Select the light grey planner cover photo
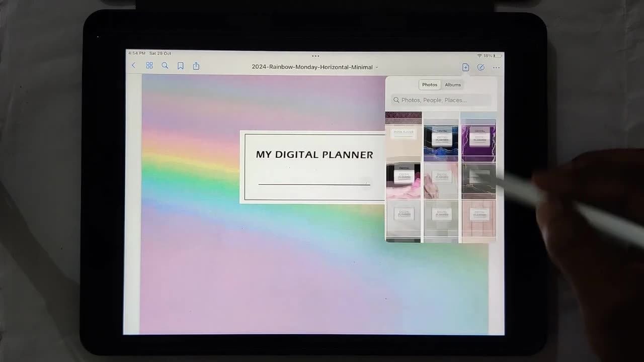644x362 pixels. [x=403, y=218]
